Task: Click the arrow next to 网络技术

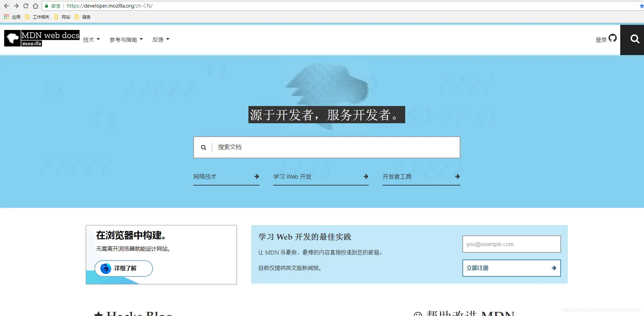Action: pos(256,176)
